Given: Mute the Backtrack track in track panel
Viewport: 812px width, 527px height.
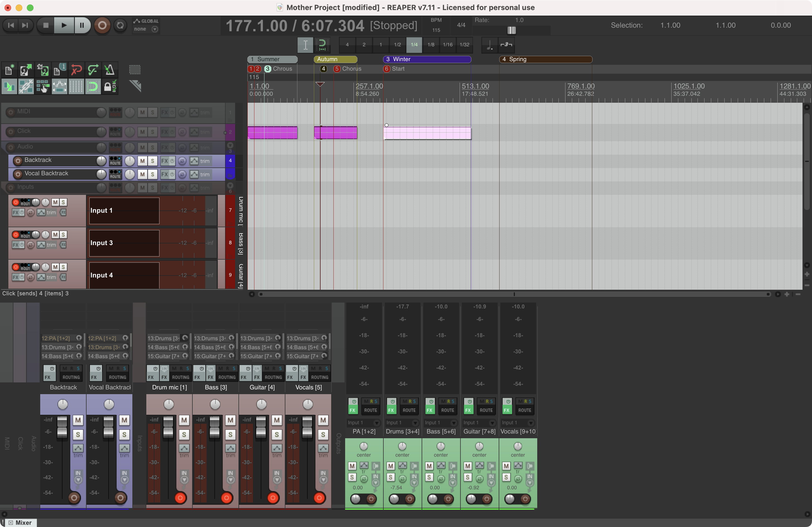Looking at the screenshot, I should coord(142,161).
